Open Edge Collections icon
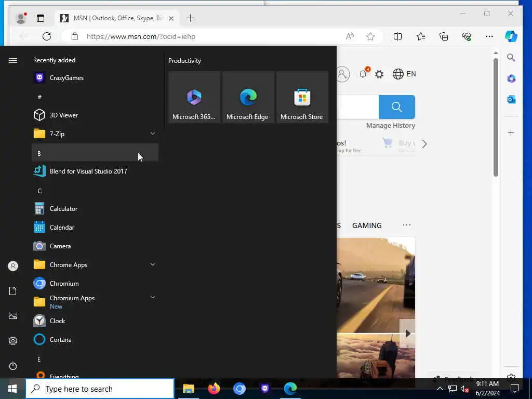Image resolution: width=532 pixels, height=399 pixels. (x=444, y=36)
